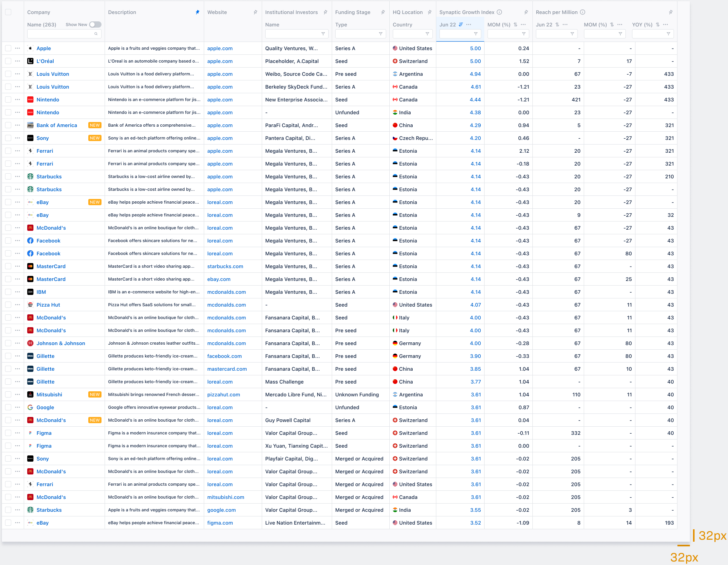This screenshot has width=728, height=565.
Task: Open row actions menu for Apple
Action: pyautogui.click(x=17, y=48)
